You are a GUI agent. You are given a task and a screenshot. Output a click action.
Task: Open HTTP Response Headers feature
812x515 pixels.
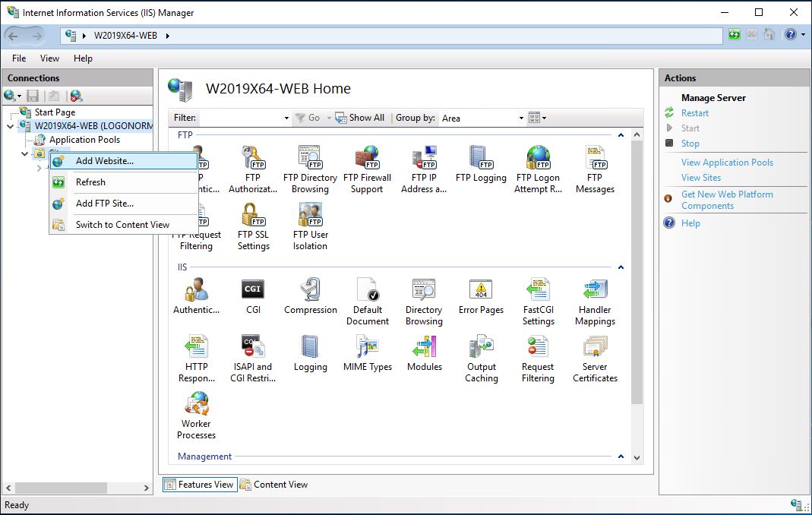click(196, 359)
